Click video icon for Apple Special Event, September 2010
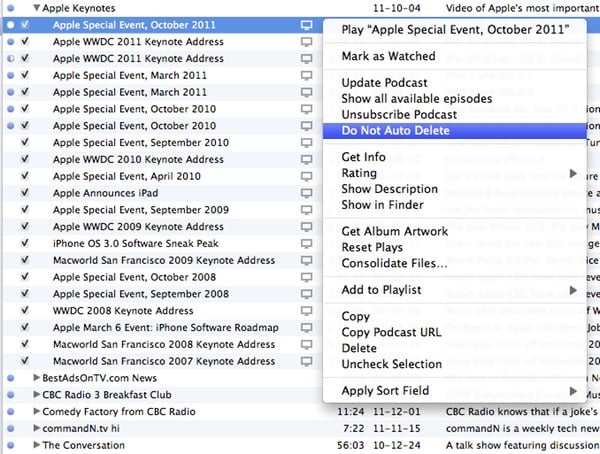The height and width of the screenshot is (454, 600). 307,143
